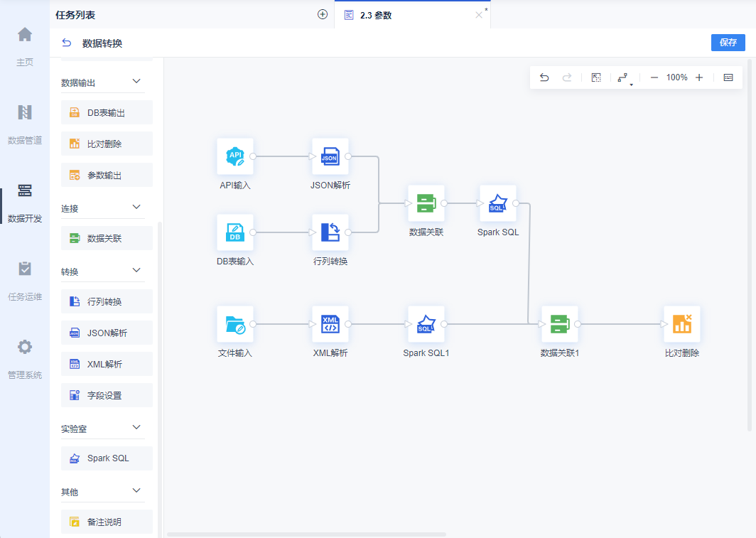This screenshot has height=538, width=756.
Task: Collapse the 转换 component group
Action: (x=136, y=271)
